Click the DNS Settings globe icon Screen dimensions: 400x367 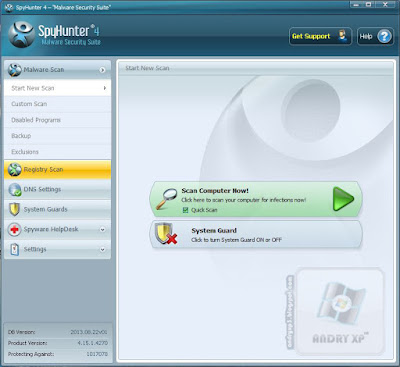(x=15, y=189)
